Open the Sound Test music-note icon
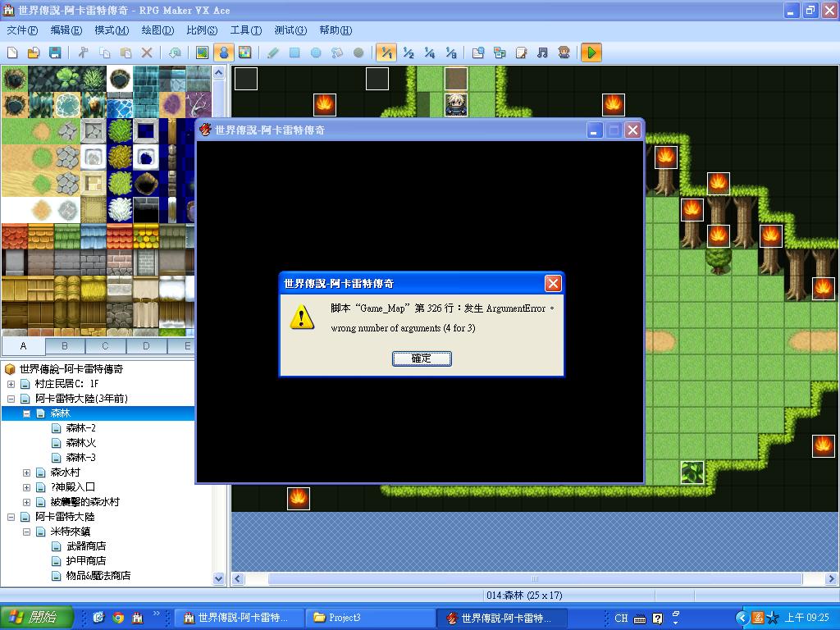Viewport: 840px width, 630px height. click(x=542, y=52)
